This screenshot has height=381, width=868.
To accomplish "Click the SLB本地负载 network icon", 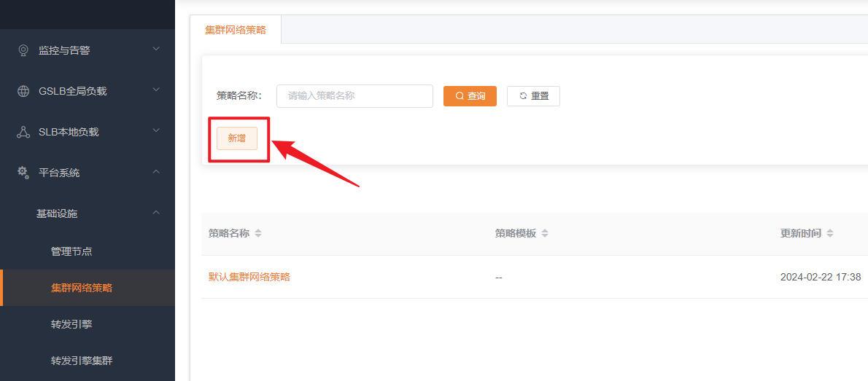I will (x=23, y=132).
